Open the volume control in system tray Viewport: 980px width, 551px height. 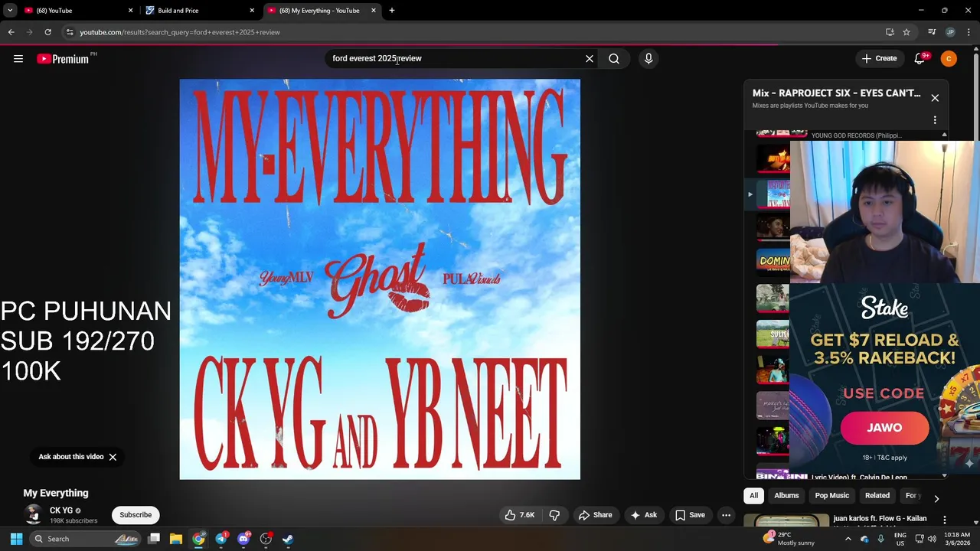[x=933, y=539]
